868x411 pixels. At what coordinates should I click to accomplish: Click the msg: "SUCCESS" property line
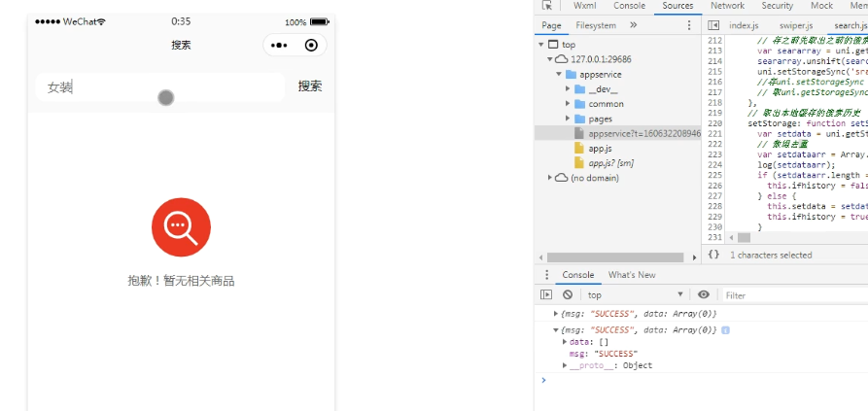(x=604, y=354)
